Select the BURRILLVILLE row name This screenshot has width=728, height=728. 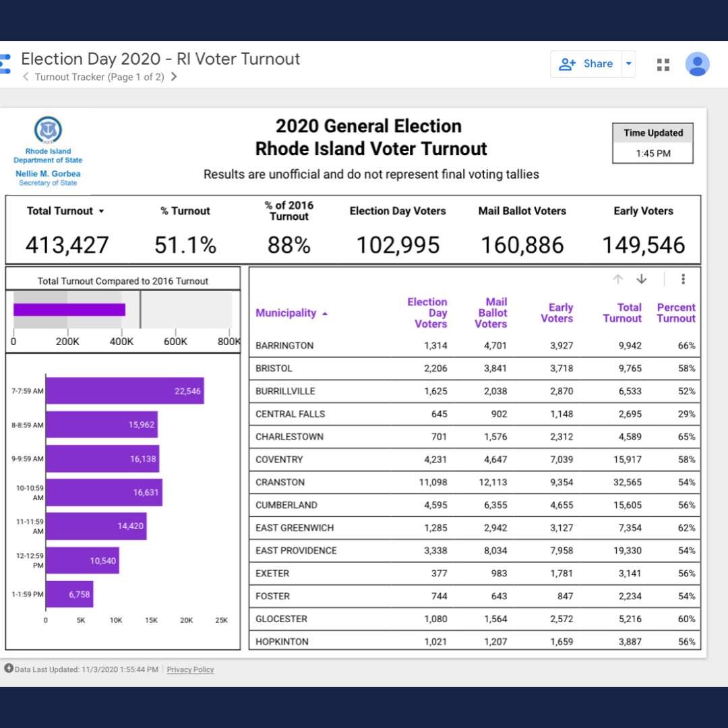point(285,392)
